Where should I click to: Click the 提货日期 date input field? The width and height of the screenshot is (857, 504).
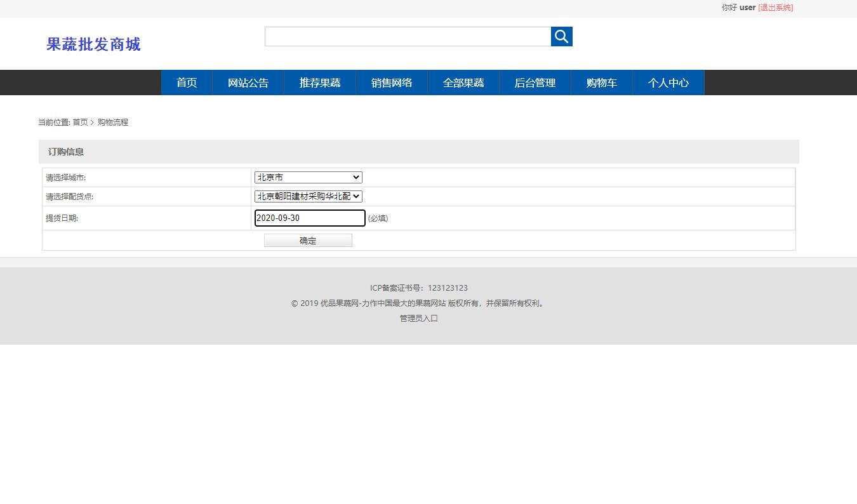[x=309, y=218]
